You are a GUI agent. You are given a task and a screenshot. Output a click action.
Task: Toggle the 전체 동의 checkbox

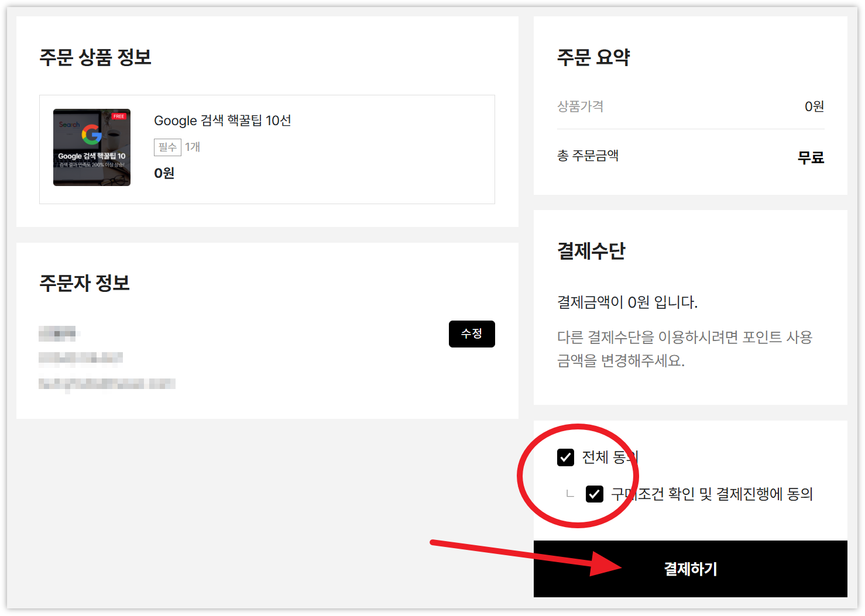[565, 457]
